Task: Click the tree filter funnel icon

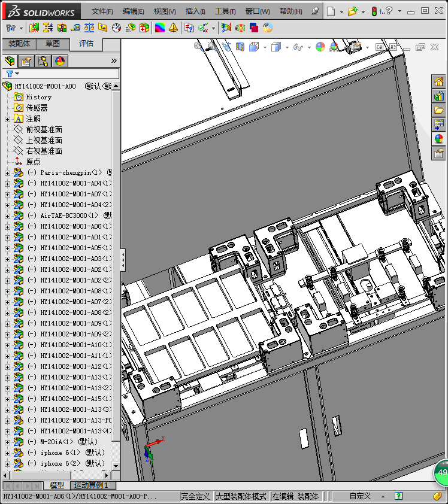Action: (x=10, y=74)
